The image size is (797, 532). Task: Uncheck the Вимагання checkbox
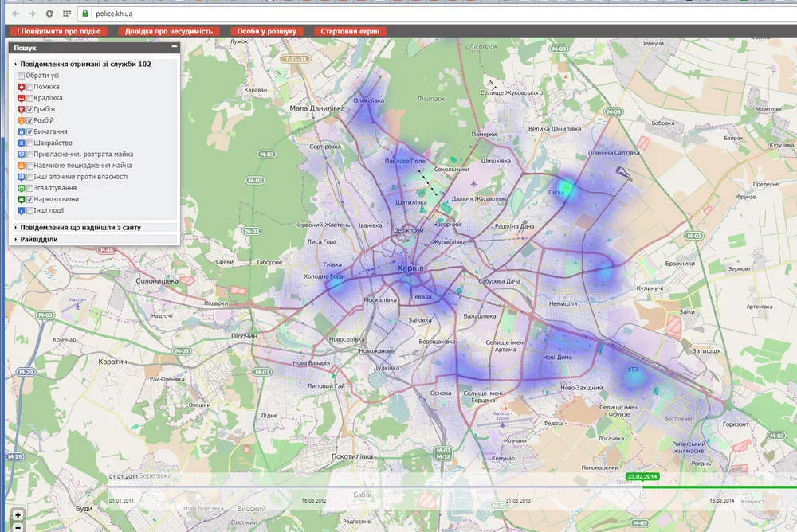(30, 131)
